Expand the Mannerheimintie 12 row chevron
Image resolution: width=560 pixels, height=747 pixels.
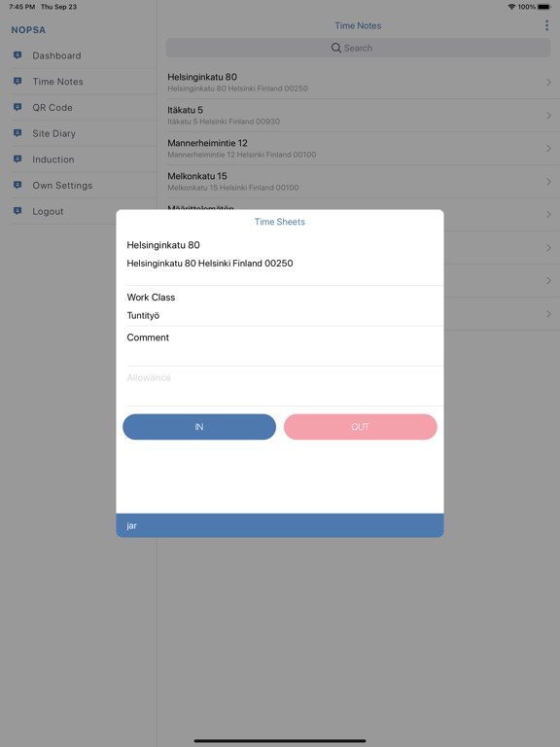(548, 149)
